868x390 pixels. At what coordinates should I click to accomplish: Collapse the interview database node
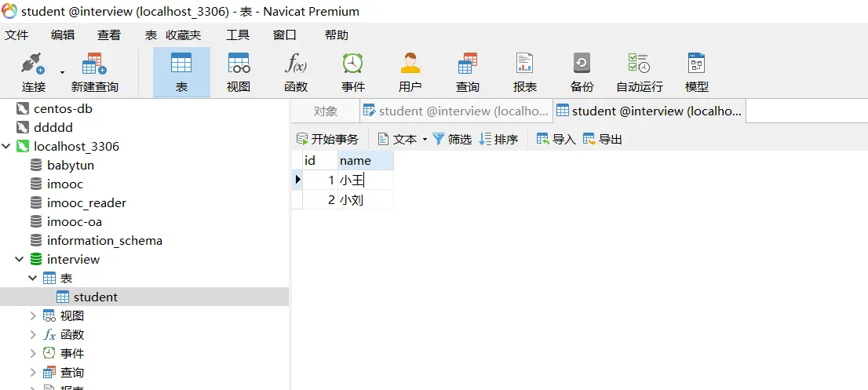20,260
